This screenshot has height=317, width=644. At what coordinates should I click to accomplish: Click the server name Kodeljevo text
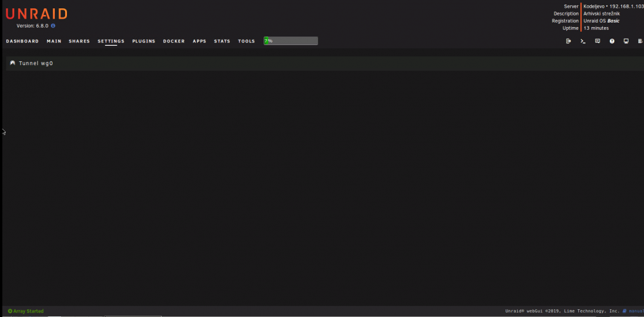pyautogui.click(x=594, y=6)
